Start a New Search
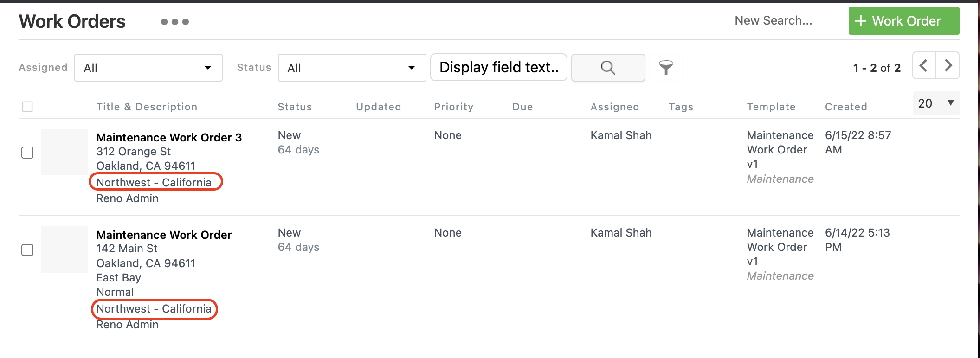 (773, 20)
